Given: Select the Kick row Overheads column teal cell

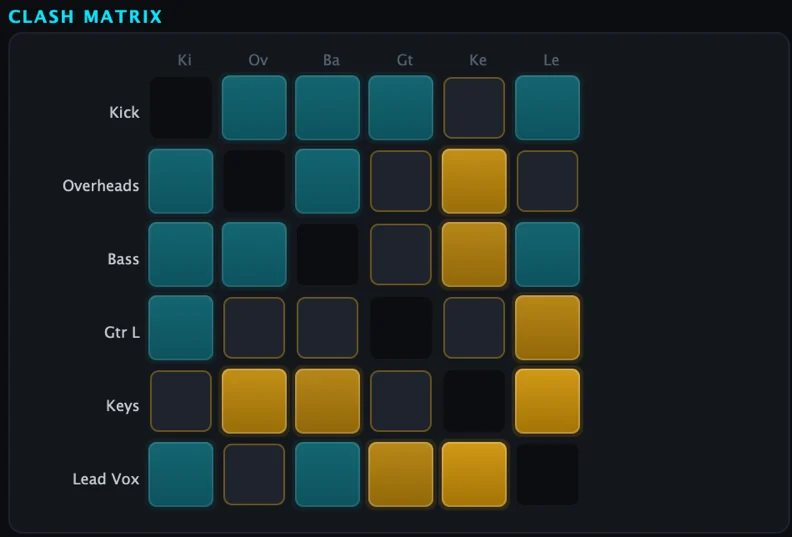Looking at the screenshot, I should point(254,108).
